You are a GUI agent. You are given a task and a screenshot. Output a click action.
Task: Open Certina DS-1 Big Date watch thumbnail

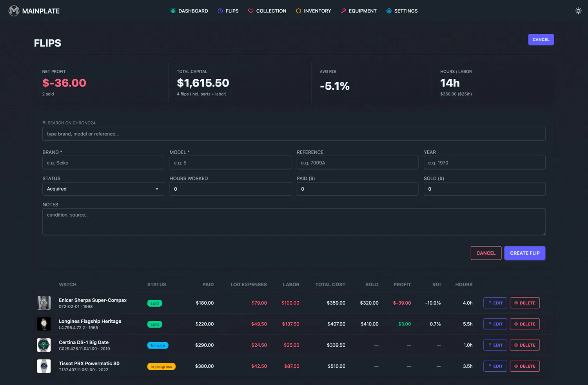click(44, 345)
